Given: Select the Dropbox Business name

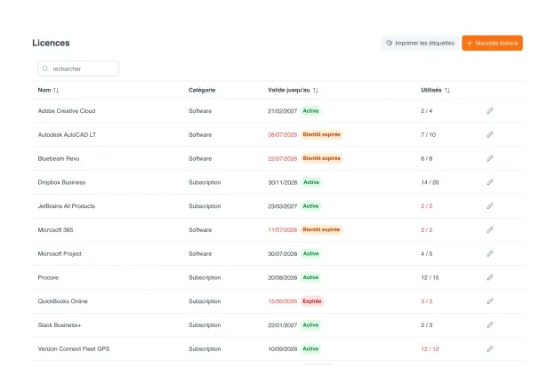Looking at the screenshot, I should 61,182.
